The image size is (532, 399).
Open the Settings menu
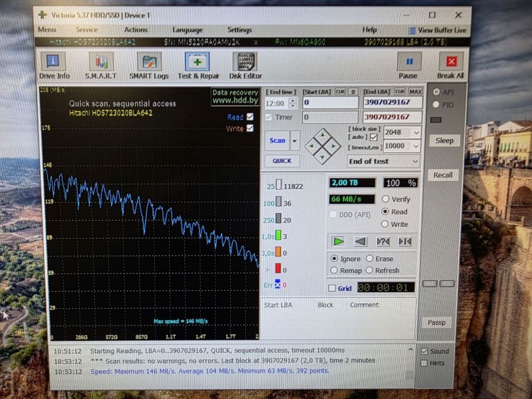(240, 30)
